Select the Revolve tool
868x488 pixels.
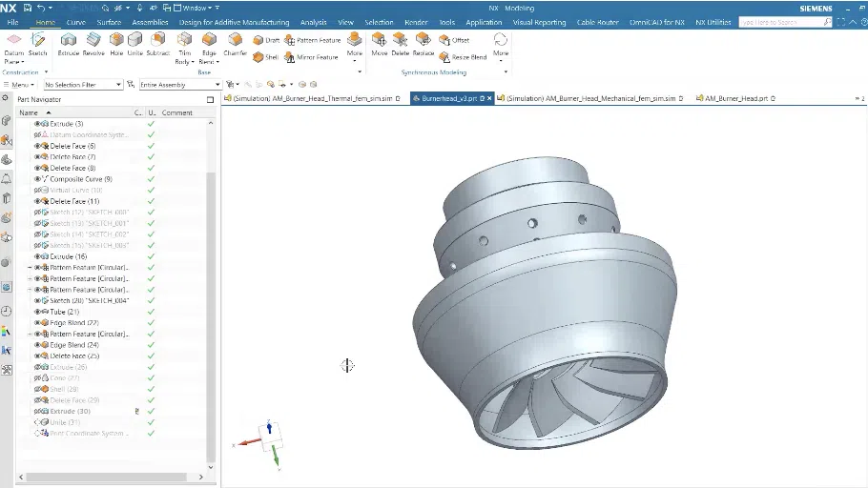(93, 44)
